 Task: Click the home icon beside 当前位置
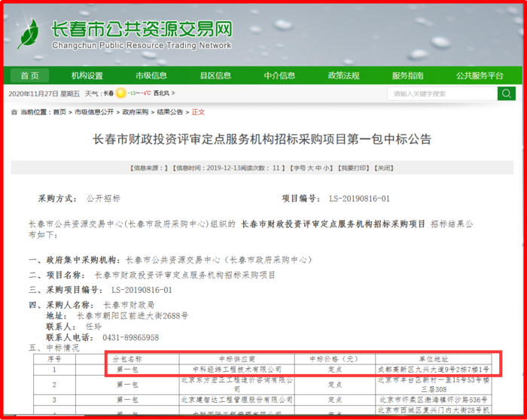click(x=14, y=112)
